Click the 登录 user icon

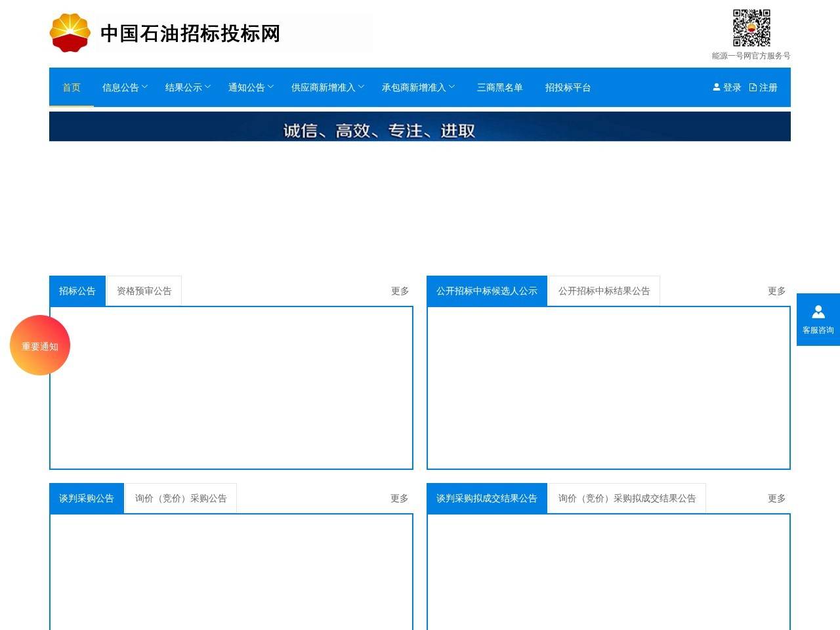click(717, 87)
